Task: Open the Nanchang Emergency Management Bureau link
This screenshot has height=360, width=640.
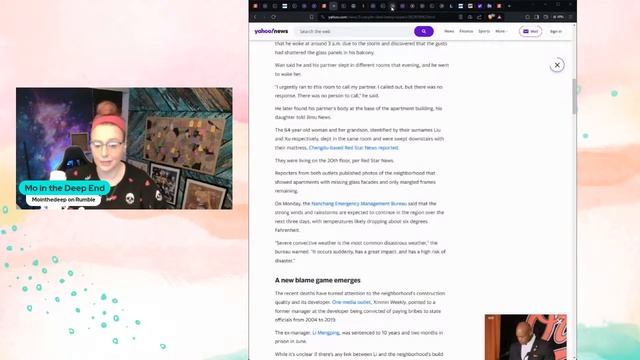Action: point(359,203)
